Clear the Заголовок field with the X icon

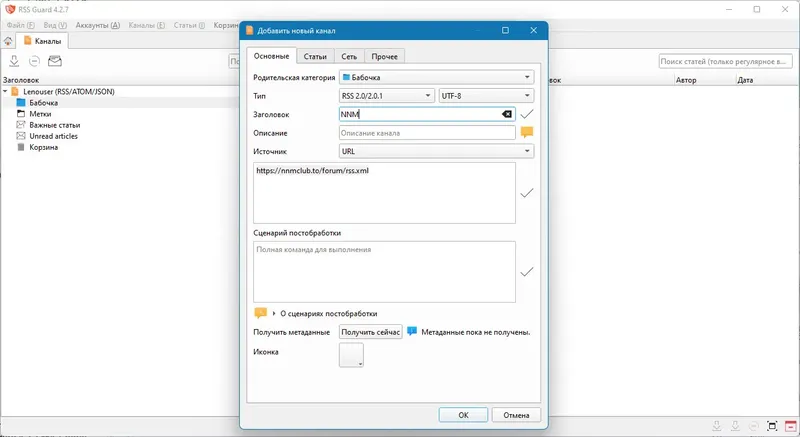(x=507, y=114)
